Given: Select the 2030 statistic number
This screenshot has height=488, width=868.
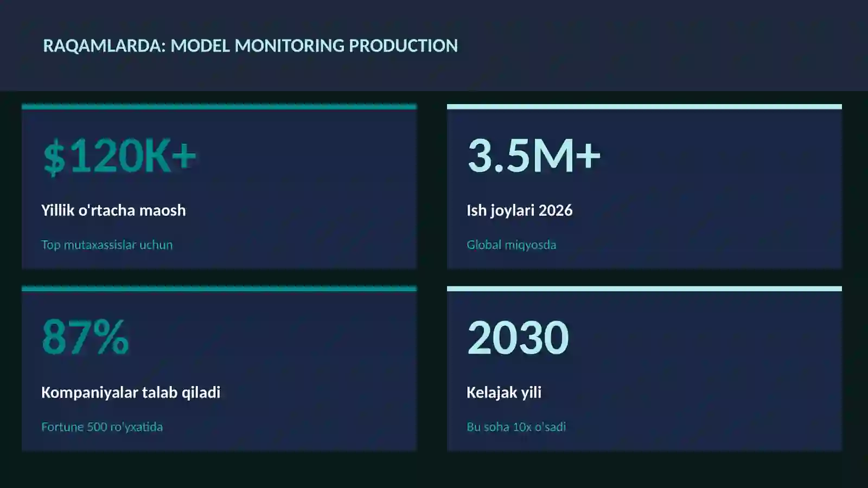Looking at the screenshot, I should click(518, 337).
